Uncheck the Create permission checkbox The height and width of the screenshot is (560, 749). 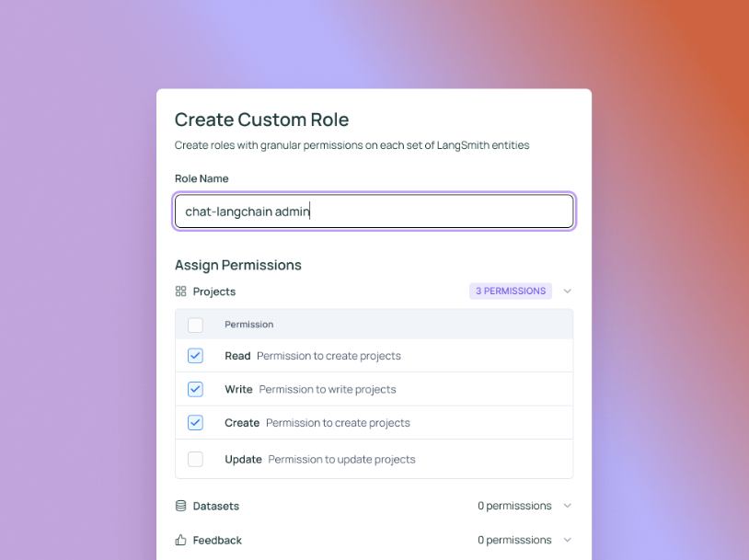point(195,422)
